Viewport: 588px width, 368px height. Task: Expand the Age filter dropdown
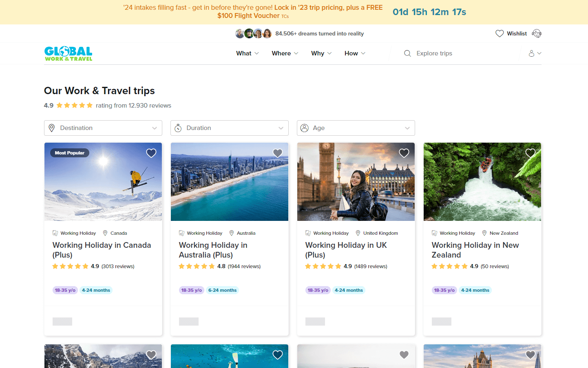356,128
